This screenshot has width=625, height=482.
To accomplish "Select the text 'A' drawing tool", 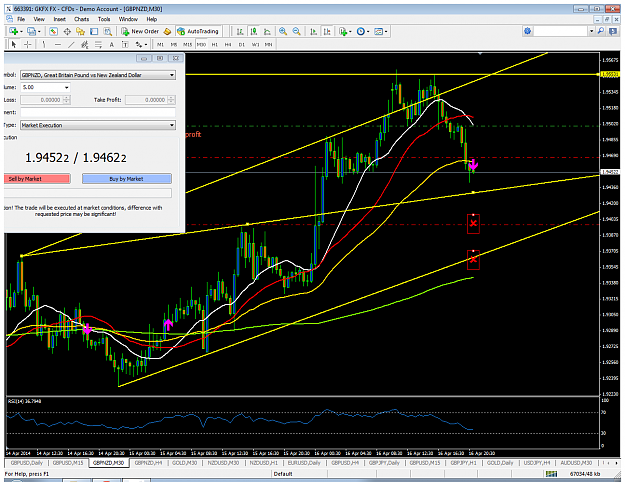I will (x=112, y=45).
